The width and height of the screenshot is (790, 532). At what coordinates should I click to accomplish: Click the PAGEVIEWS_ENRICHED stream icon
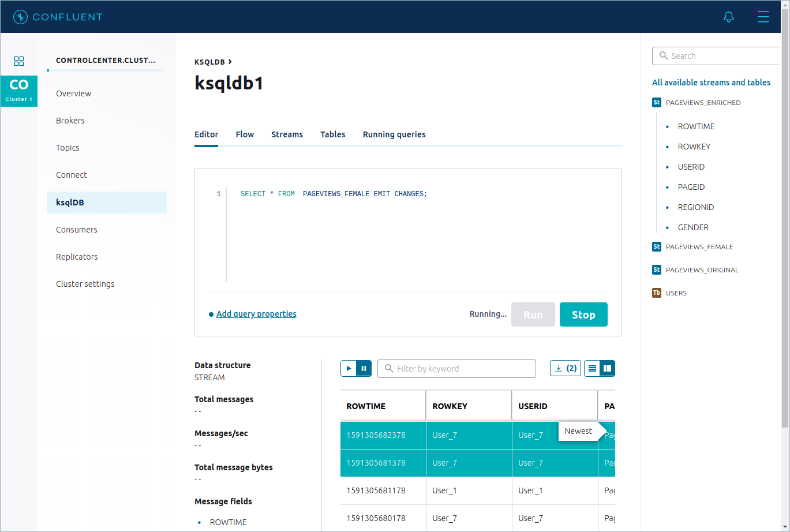(x=657, y=103)
